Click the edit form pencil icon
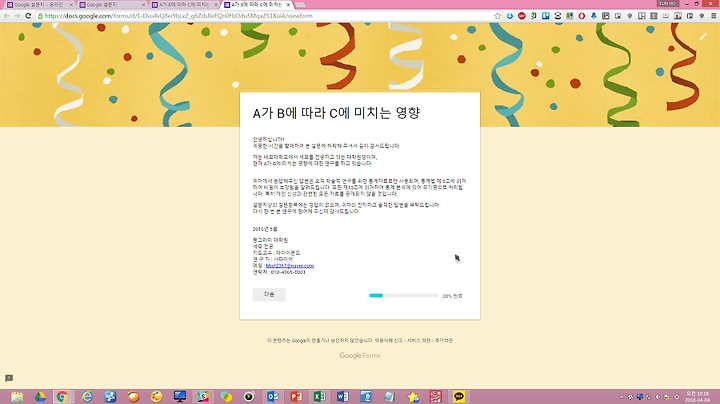The height and width of the screenshot is (404, 720). click(703, 36)
